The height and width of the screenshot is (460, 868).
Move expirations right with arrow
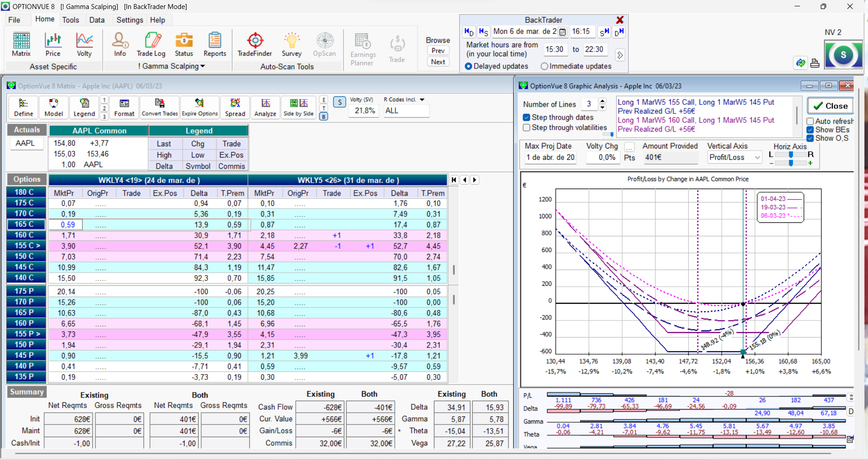click(475, 180)
